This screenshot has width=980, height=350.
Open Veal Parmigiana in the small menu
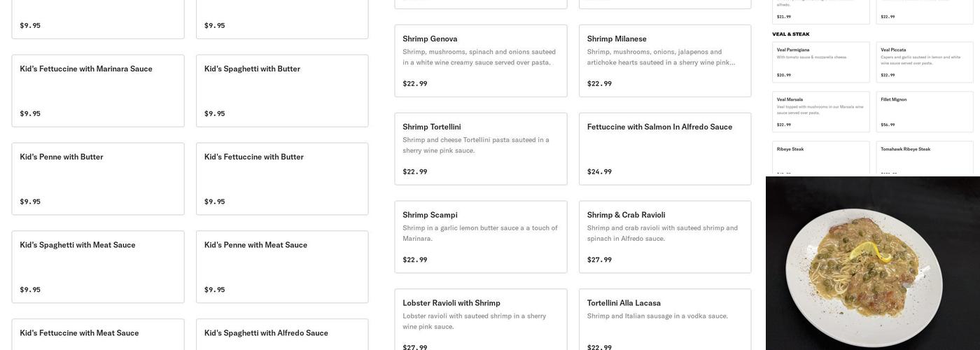[x=820, y=62]
